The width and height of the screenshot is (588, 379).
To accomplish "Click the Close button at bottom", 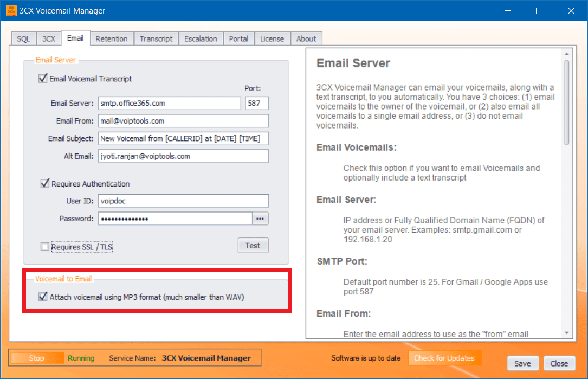I will tap(559, 363).
